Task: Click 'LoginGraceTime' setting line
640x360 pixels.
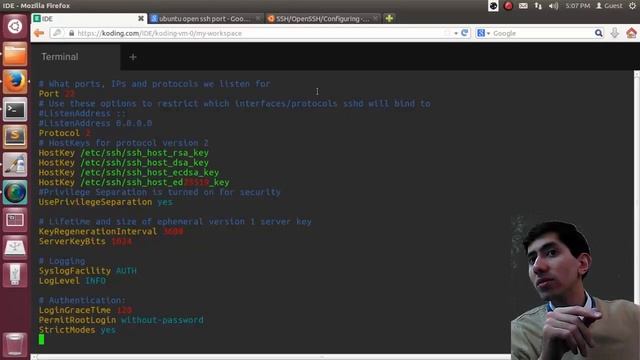Action: pos(85,310)
